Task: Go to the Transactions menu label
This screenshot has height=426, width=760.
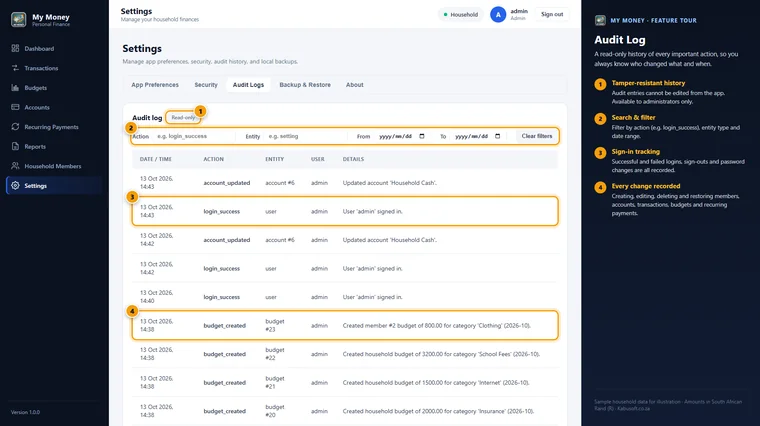Action: tap(41, 68)
